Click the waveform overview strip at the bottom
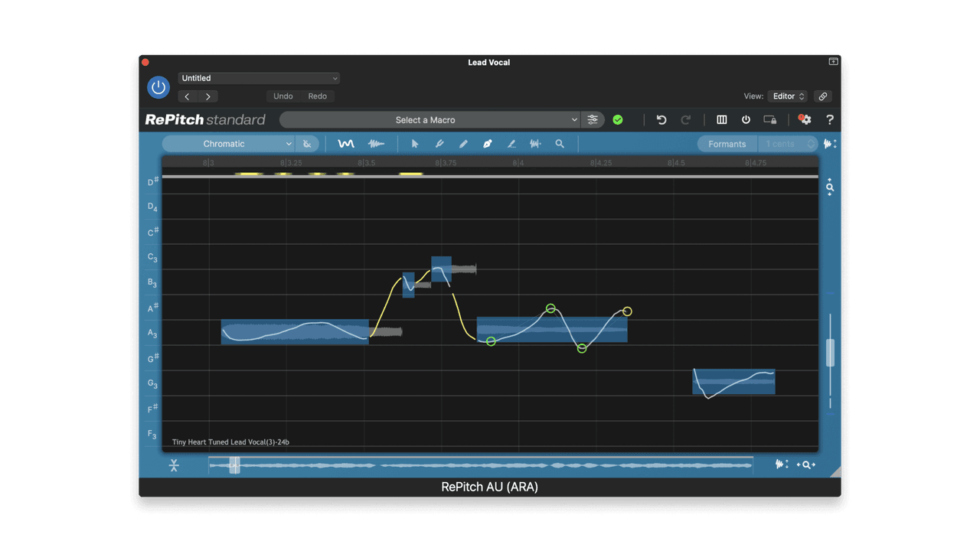980x551 pixels. click(x=480, y=465)
